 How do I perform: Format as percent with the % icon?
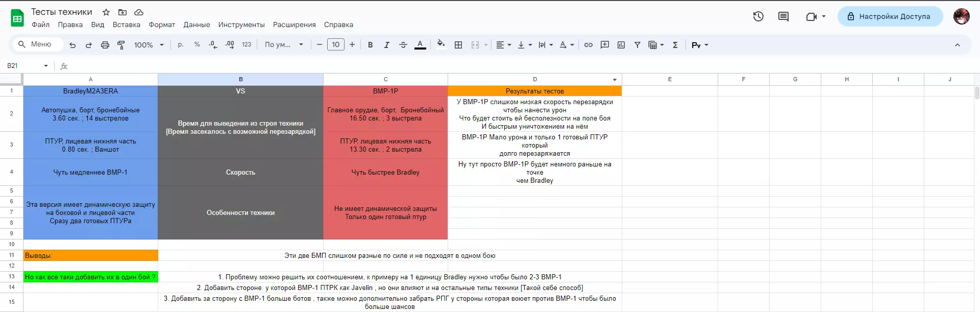(x=197, y=45)
